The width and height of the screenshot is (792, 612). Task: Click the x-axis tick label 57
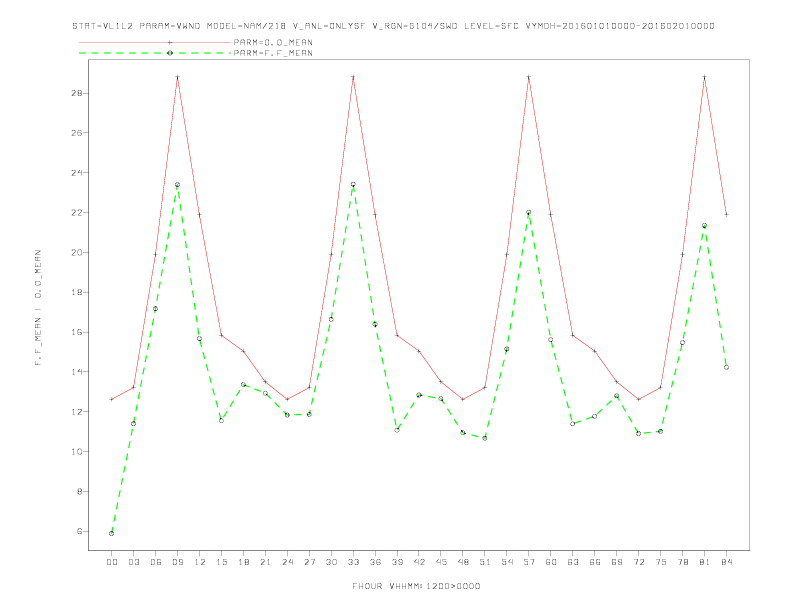(529, 562)
